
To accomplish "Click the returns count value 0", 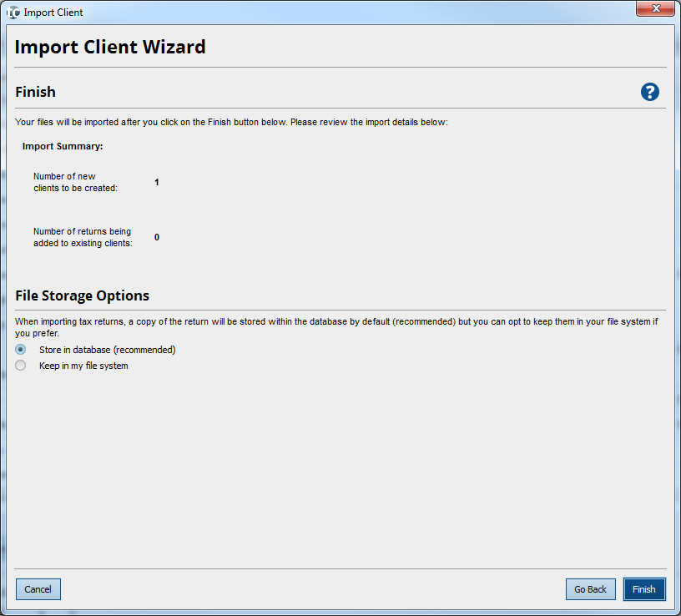I will coord(157,237).
